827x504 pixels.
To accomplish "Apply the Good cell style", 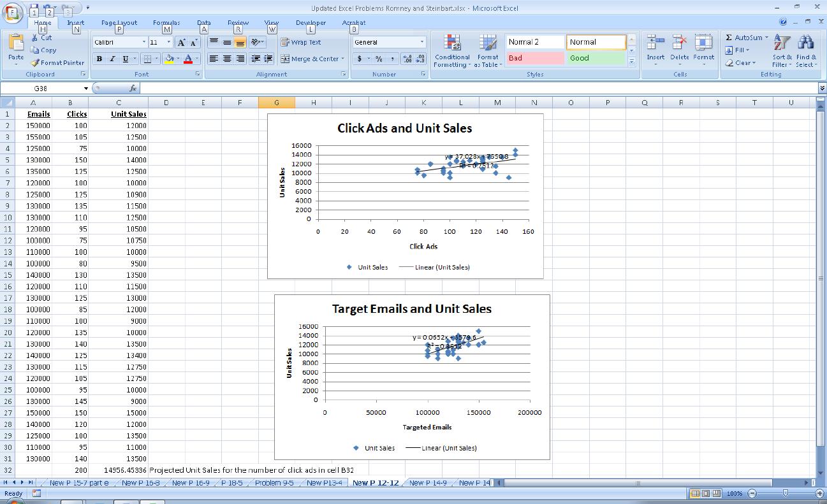I will tap(596, 58).
